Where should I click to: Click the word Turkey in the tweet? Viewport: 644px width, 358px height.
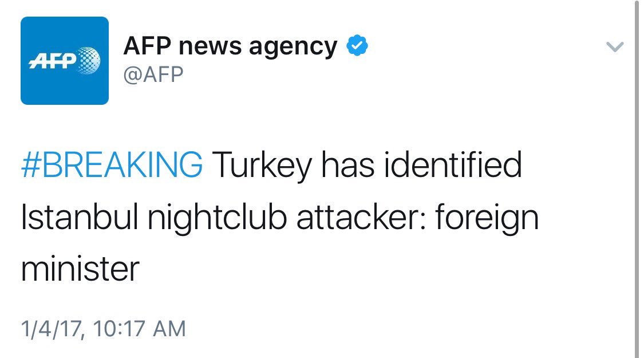[263, 166]
